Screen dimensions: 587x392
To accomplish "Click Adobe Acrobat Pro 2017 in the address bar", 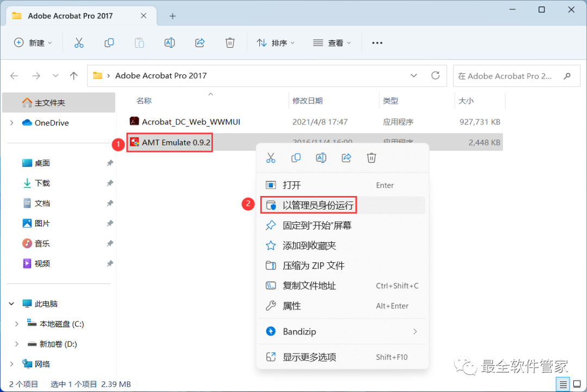I will 161,75.
